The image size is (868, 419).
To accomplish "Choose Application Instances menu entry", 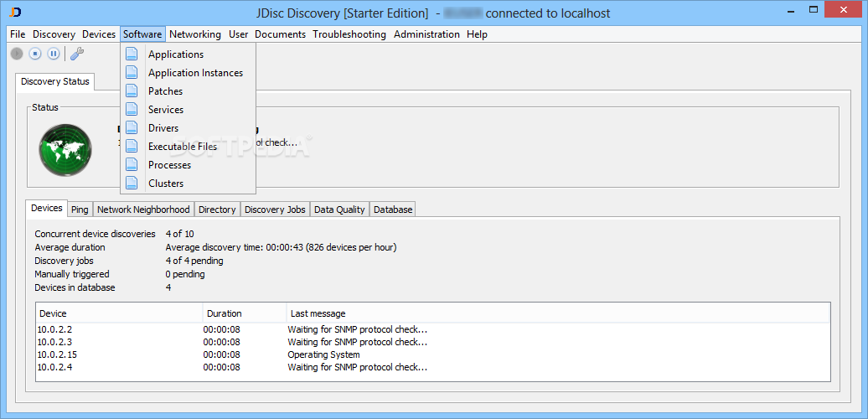I will 188,73.
